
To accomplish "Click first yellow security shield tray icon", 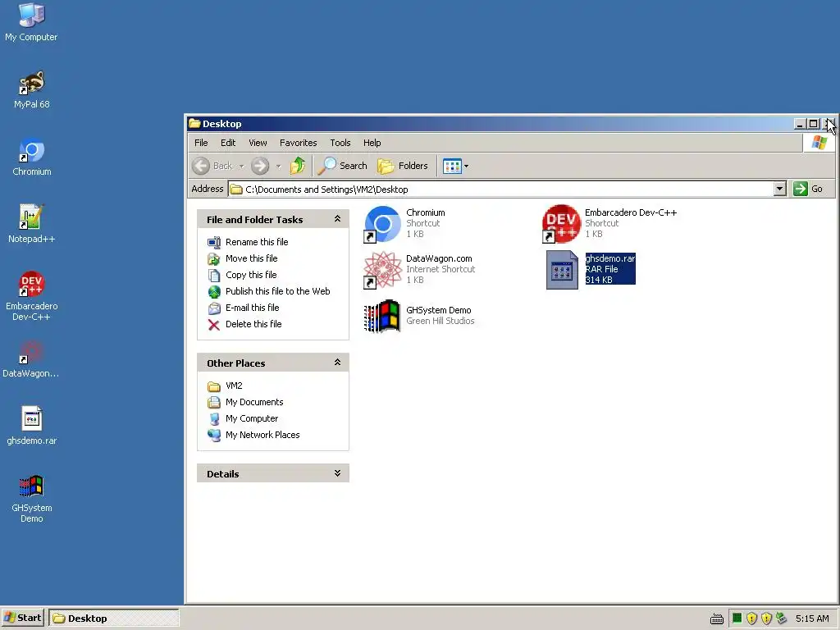I will 751,619.
